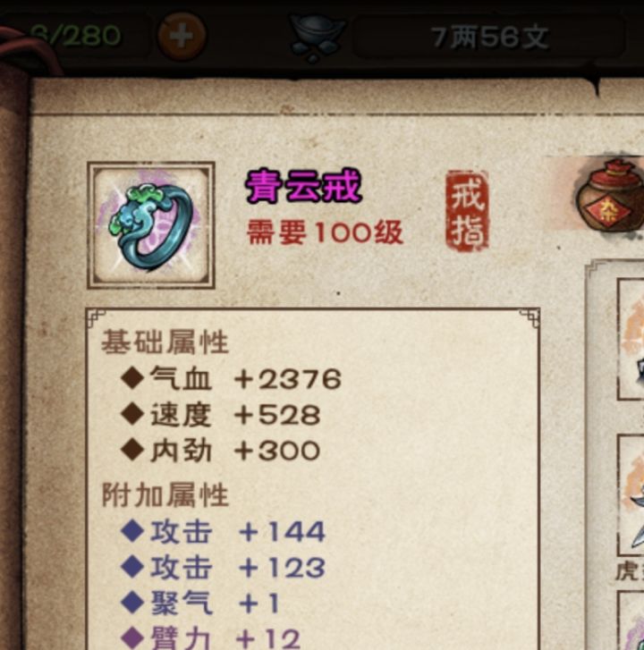Click the 7两56文 currency display

489,38
